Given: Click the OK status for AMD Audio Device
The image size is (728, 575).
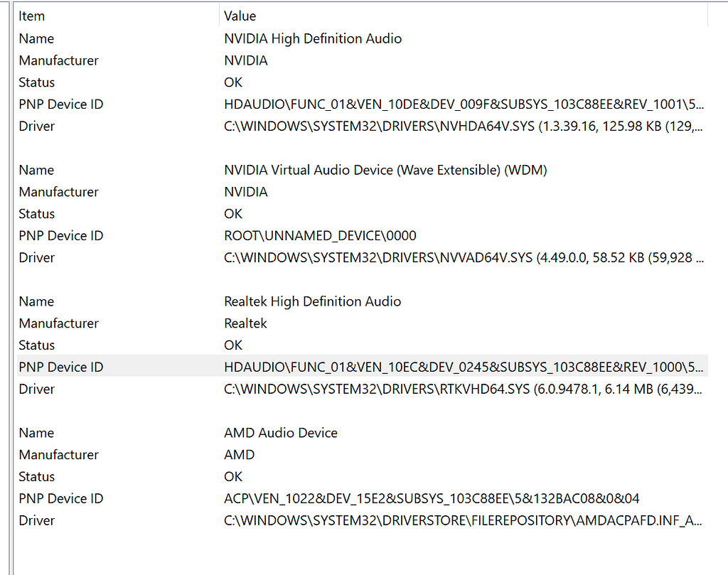Looking at the screenshot, I should pyautogui.click(x=232, y=476).
